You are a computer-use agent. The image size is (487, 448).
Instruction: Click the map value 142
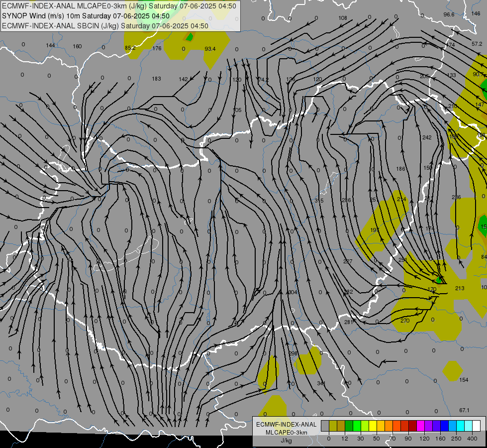point(183,79)
